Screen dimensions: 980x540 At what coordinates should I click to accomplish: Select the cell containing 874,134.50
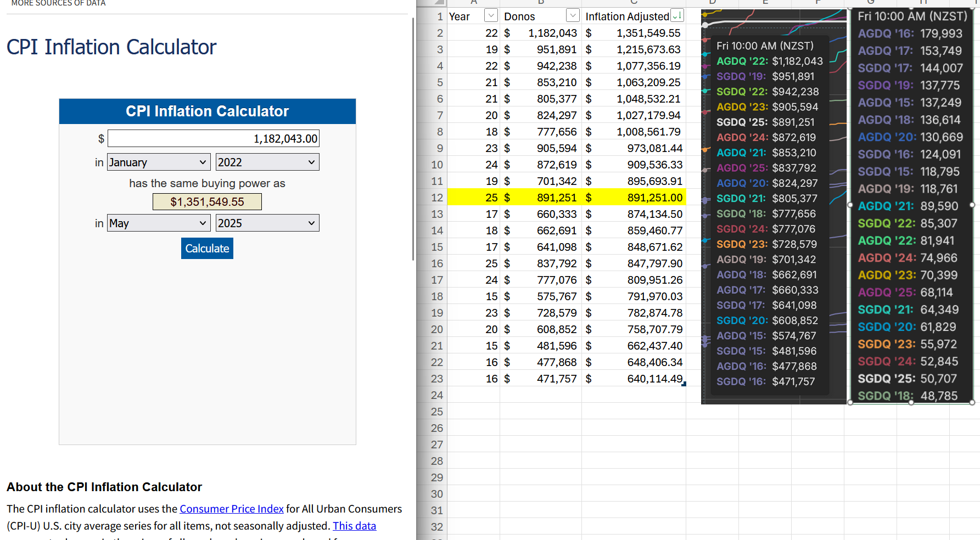click(x=634, y=214)
